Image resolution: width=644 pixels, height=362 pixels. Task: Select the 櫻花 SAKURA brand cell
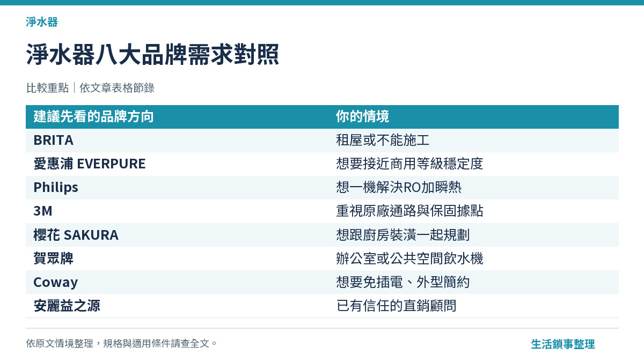tap(76, 235)
